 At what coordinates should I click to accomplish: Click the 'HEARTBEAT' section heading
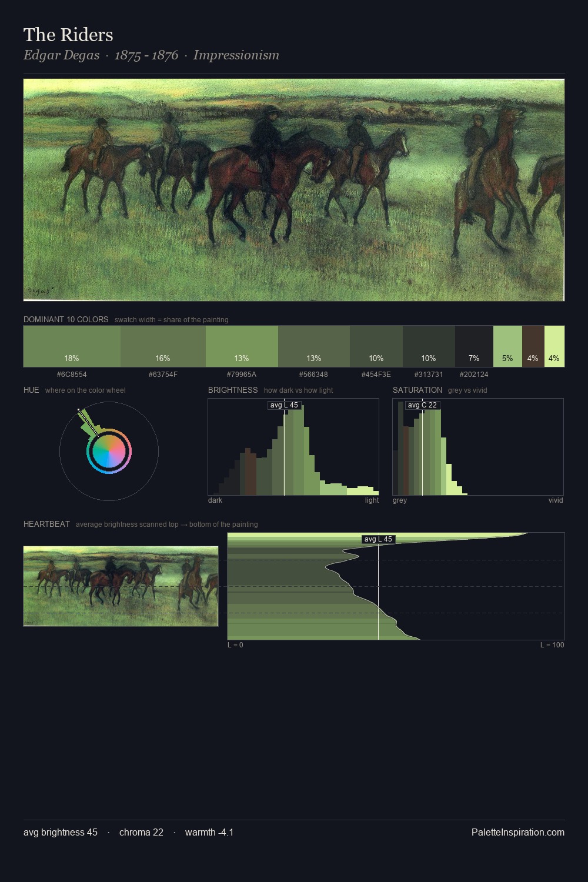(46, 524)
